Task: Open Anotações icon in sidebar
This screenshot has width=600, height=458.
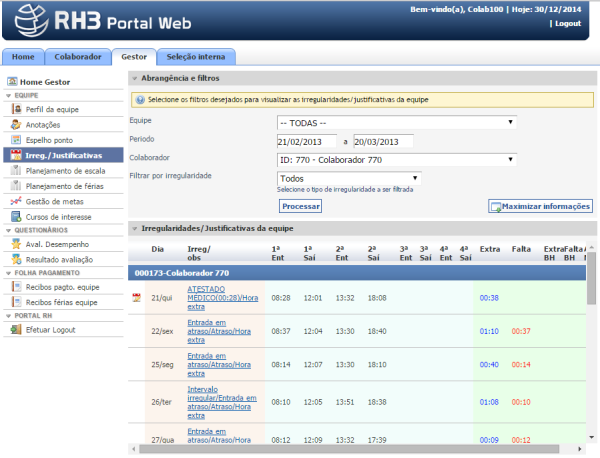Action: 16,124
